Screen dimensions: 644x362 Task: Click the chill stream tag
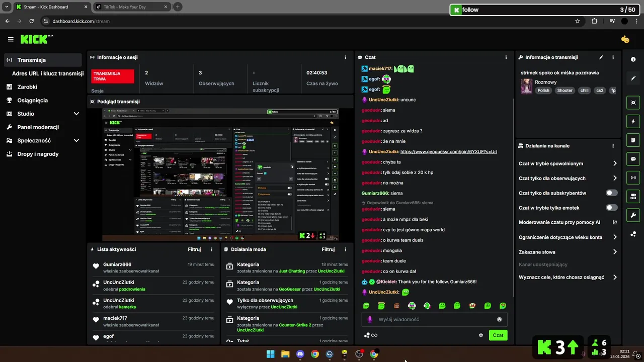pyautogui.click(x=584, y=90)
